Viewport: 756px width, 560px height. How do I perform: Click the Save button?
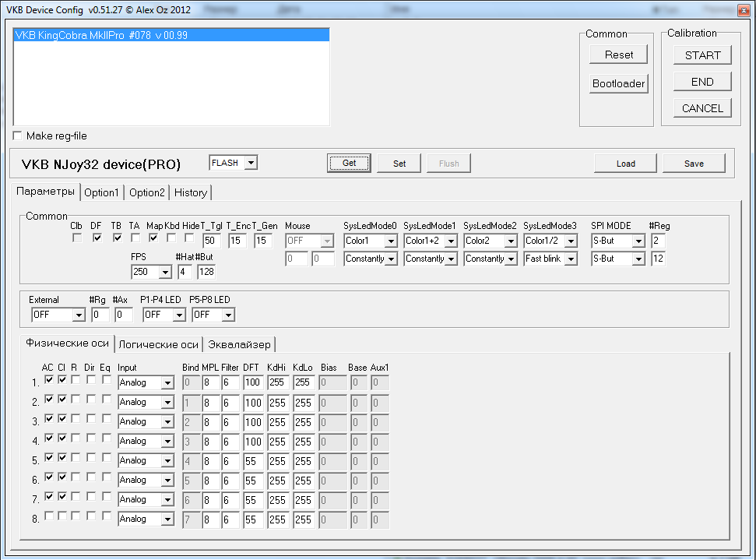tap(694, 164)
